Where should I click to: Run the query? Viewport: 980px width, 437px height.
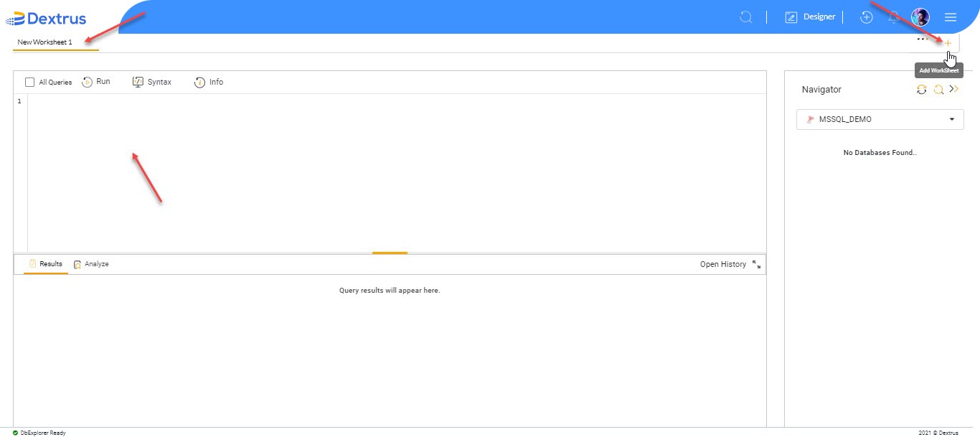96,82
